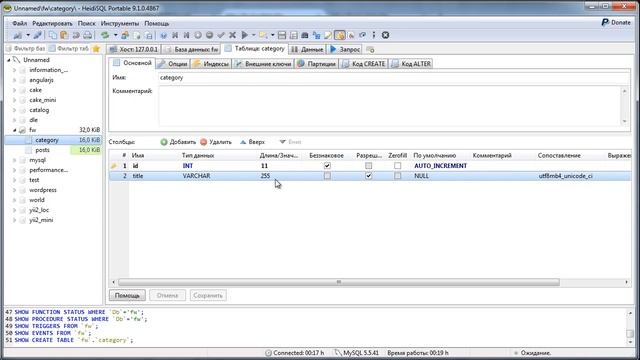Click the info 'i' toolbar icon
This screenshot has width=640, height=360.
[373, 36]
